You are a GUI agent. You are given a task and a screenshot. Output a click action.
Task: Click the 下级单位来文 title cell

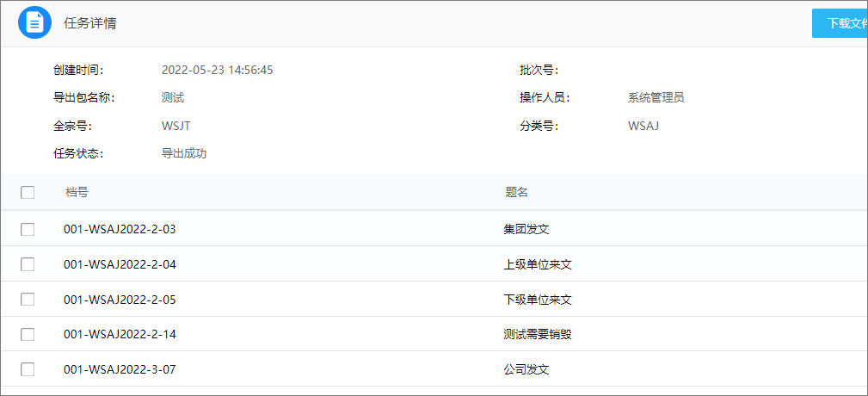click(537, 300)
